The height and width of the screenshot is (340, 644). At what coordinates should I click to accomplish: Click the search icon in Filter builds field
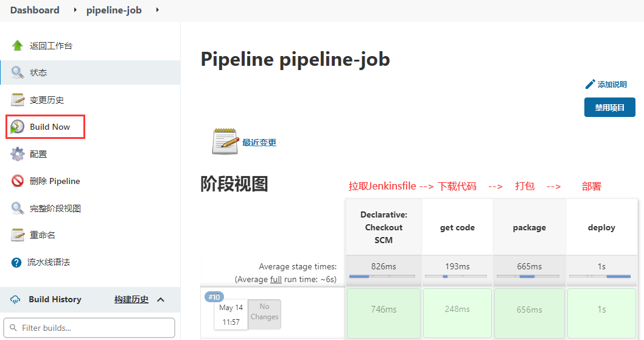13,328
